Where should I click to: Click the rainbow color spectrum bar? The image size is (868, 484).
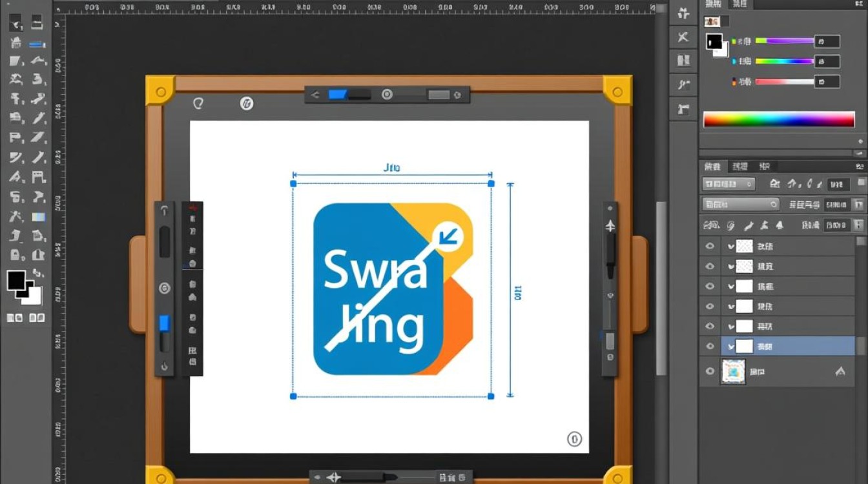coord(779,119)
